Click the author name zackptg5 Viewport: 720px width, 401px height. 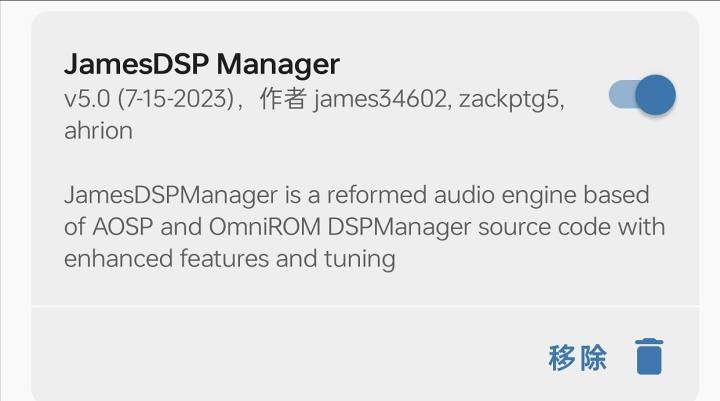point(511,99)
